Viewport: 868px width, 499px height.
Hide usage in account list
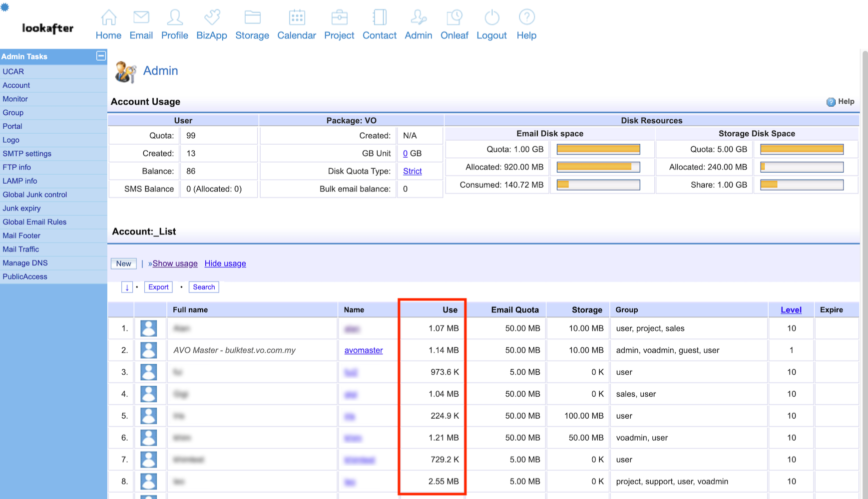coord(225,263)
